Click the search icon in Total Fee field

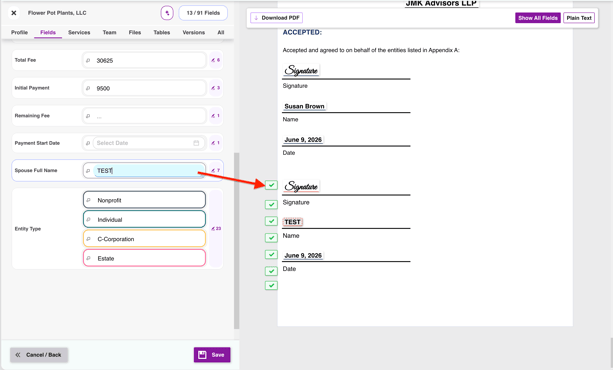[x=88, y=60]
